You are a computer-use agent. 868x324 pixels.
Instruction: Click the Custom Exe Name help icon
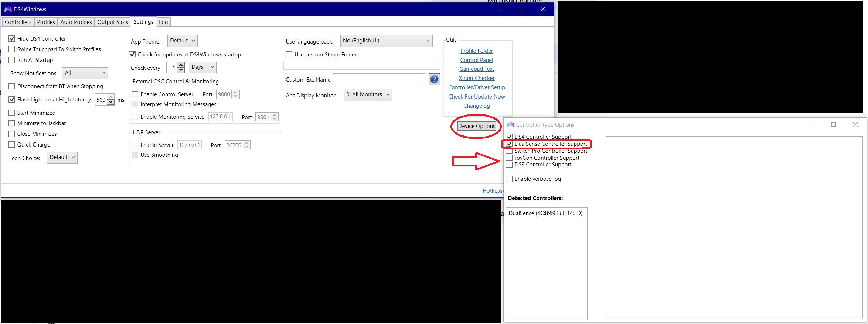(434, 79)
